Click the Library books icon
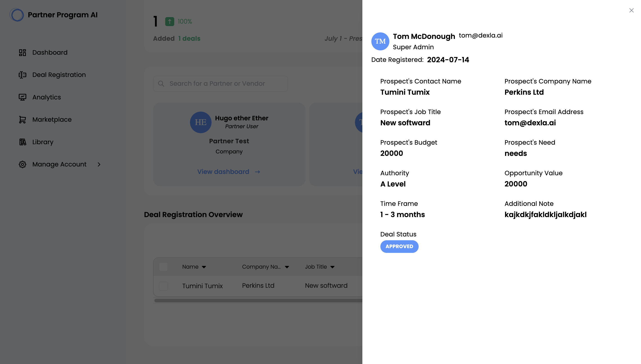 pyautogui.click(x=22, y=142)
